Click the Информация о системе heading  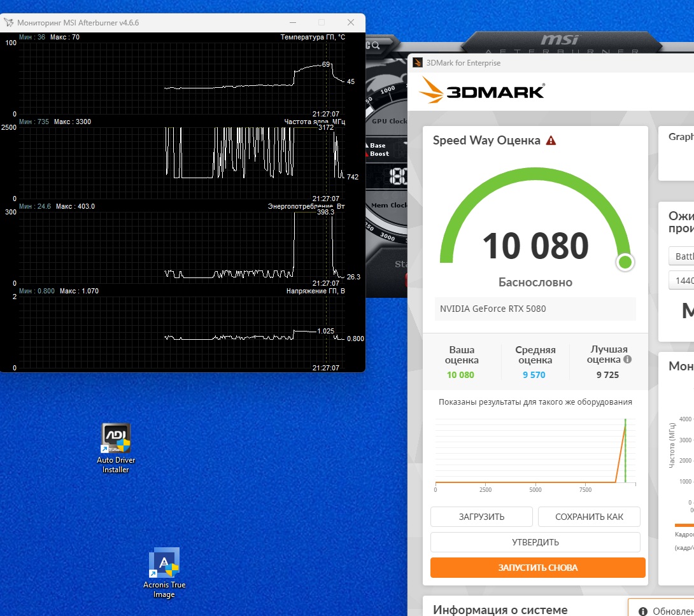(x=500, y=610)
